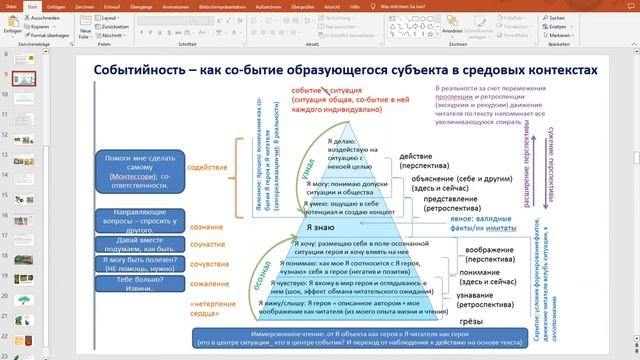Open comments pane via speech bubble icon

(631, 6)
